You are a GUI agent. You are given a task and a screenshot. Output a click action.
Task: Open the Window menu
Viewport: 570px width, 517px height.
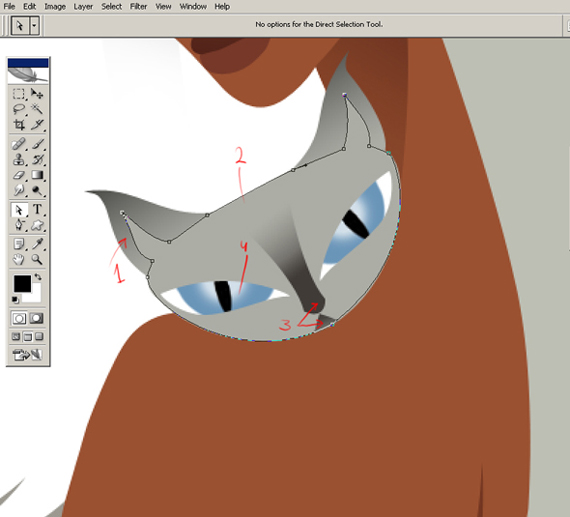pos(193,7)
